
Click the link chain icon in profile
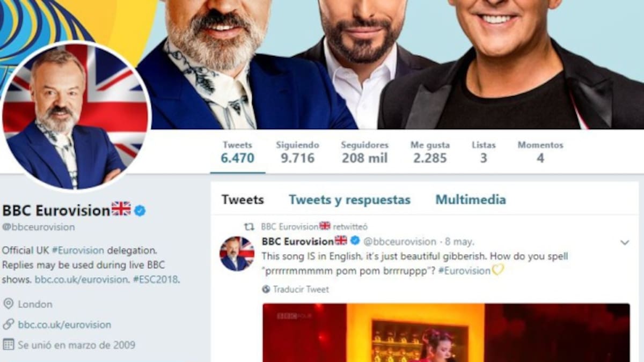click(x=8, y=324)
